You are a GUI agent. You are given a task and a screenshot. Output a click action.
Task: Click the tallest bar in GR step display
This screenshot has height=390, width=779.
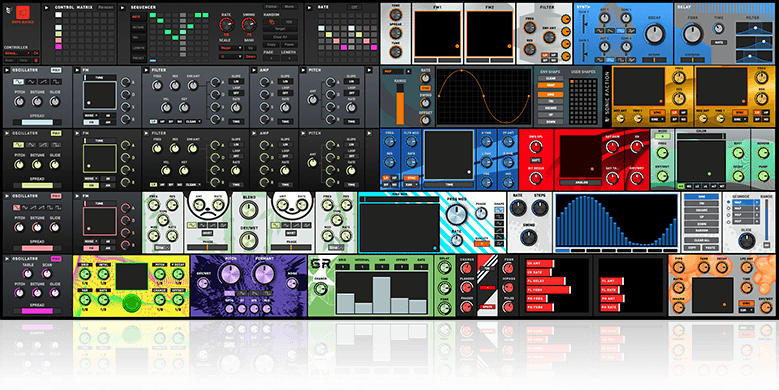point(382,295)
